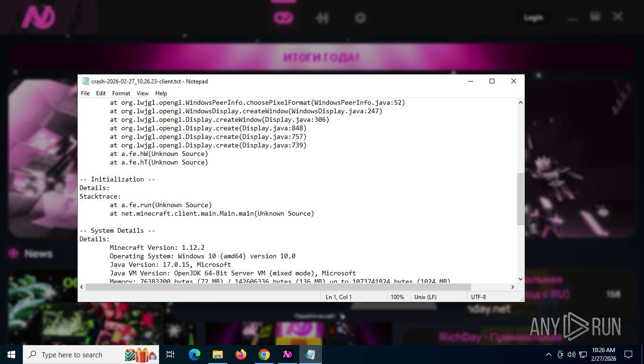The width and height of the screenshot is (644, 364).
Task: Click 'Ln 1, Col 1' in the status bar
Action: click(x=339, y=297)
